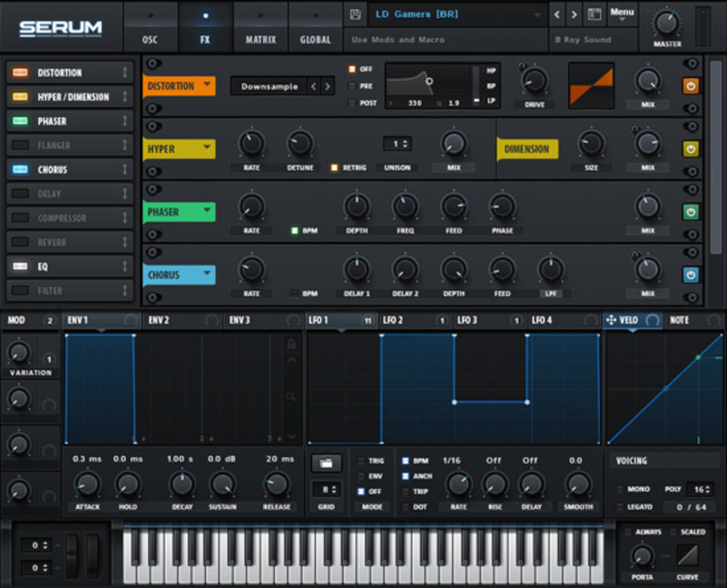Image resolution: width=727 pixels, height=588 pixels.
Task: Click the distortion DRIVE knob
Action: 535,81
